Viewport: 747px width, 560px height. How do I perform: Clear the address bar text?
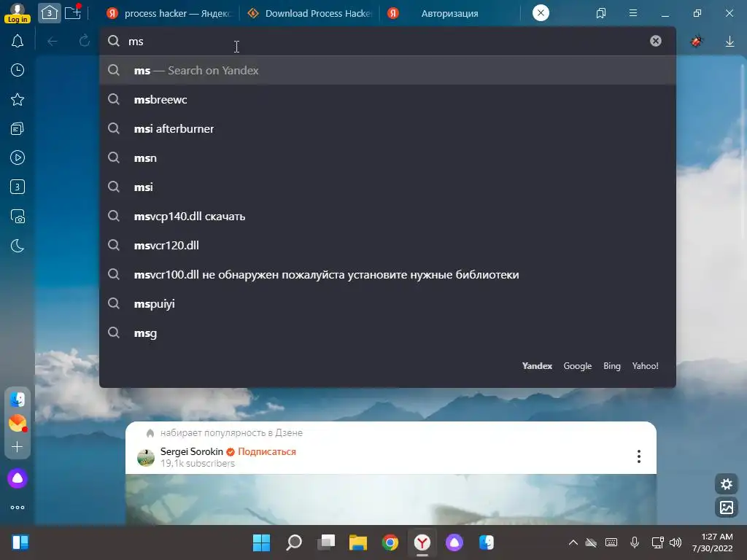656,41
